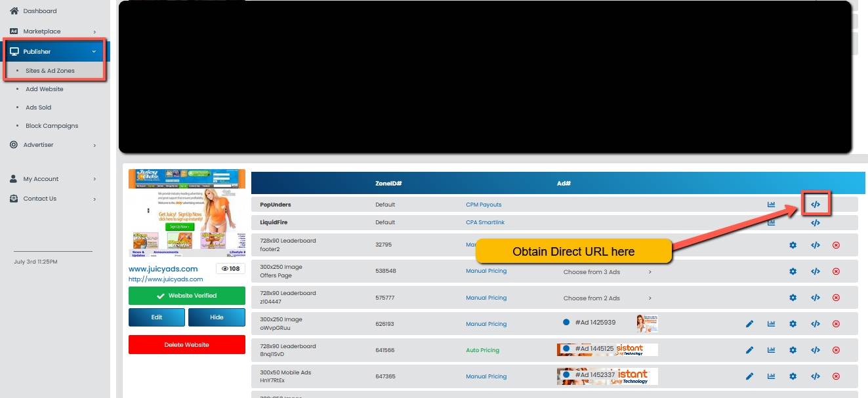Screen dimensions: 868x398
Task: Select blue dot beside #Ad 1425939
Action: [x=566, y=323]
